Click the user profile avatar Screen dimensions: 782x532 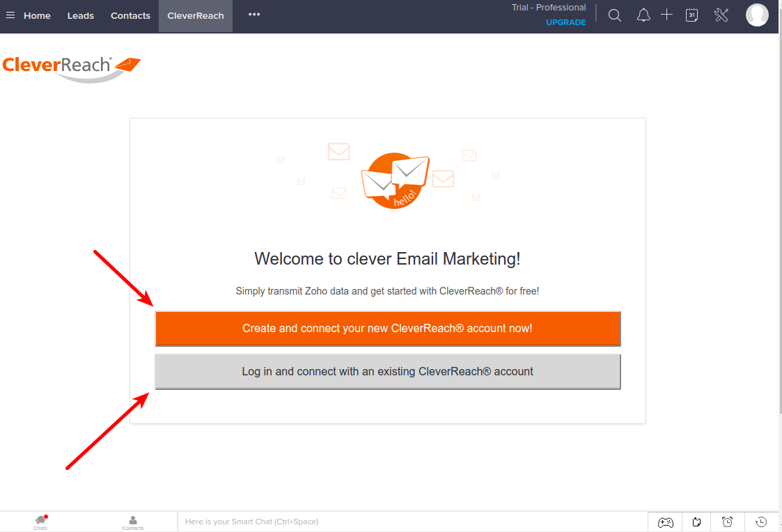coord(757,15)
